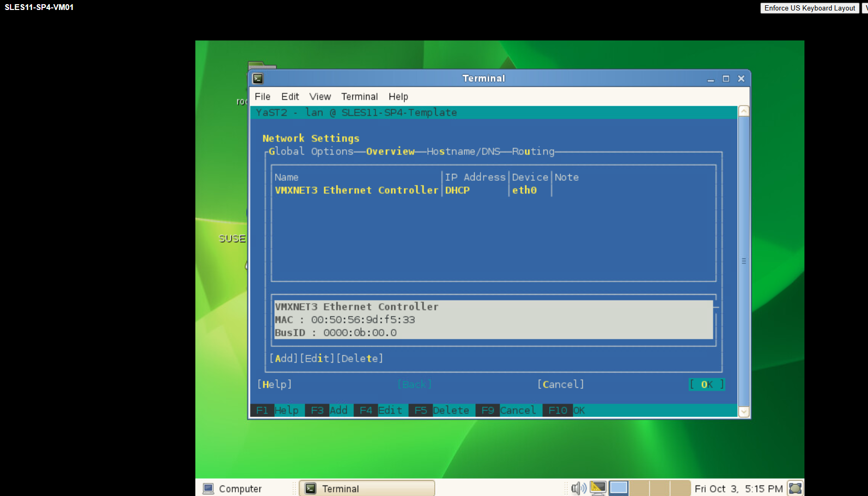The height and width of the screenshot is (496, 868).
Task: Open the display resolution applet icon
Action: pyautogui.click(x=598, y=488)
